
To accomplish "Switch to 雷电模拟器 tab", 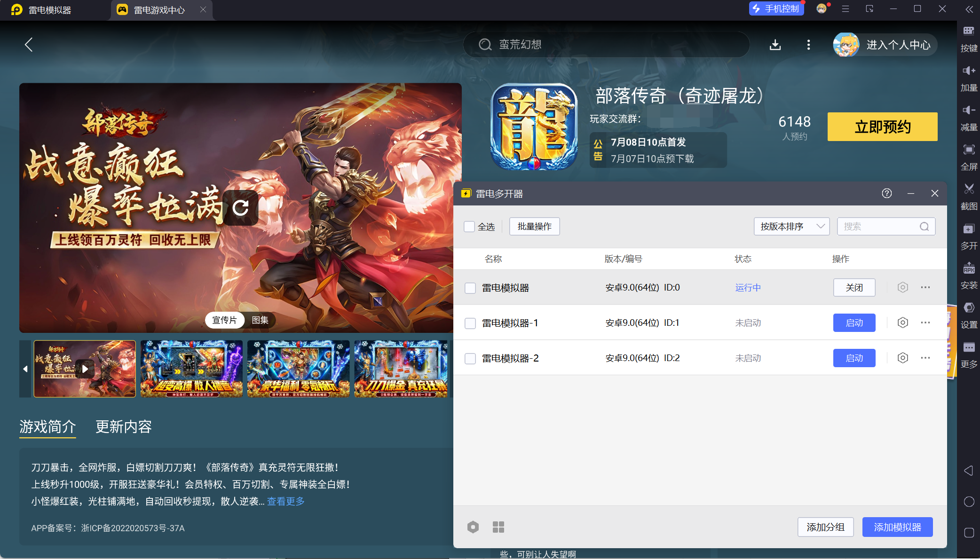I will [x=50, y=10].
